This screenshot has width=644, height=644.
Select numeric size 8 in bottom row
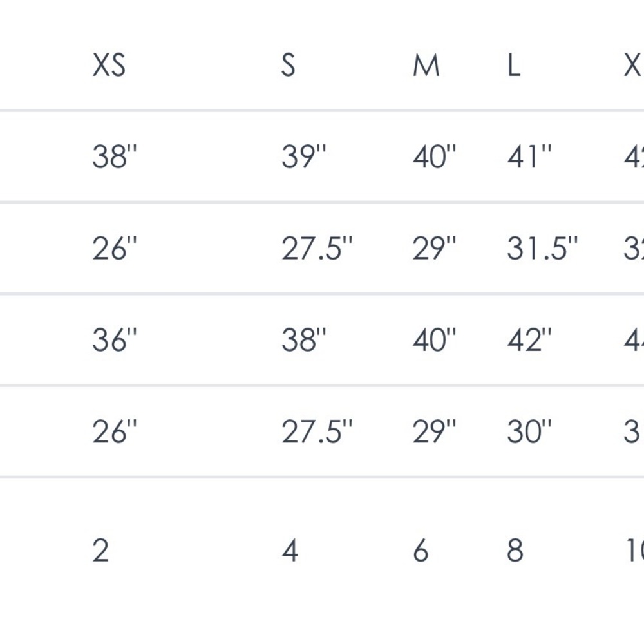(x=515, y=551)
